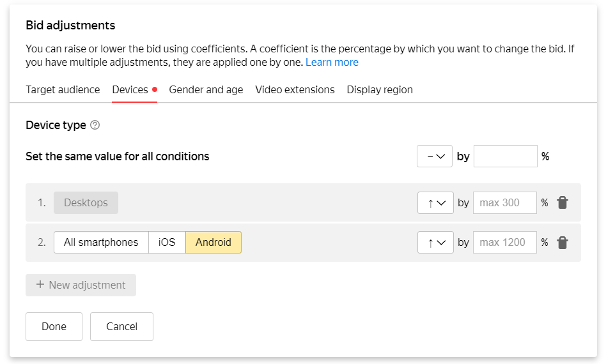The image size is (606, 364).
Task: Go to the Display region tab
Action: (x=380, y=90)
